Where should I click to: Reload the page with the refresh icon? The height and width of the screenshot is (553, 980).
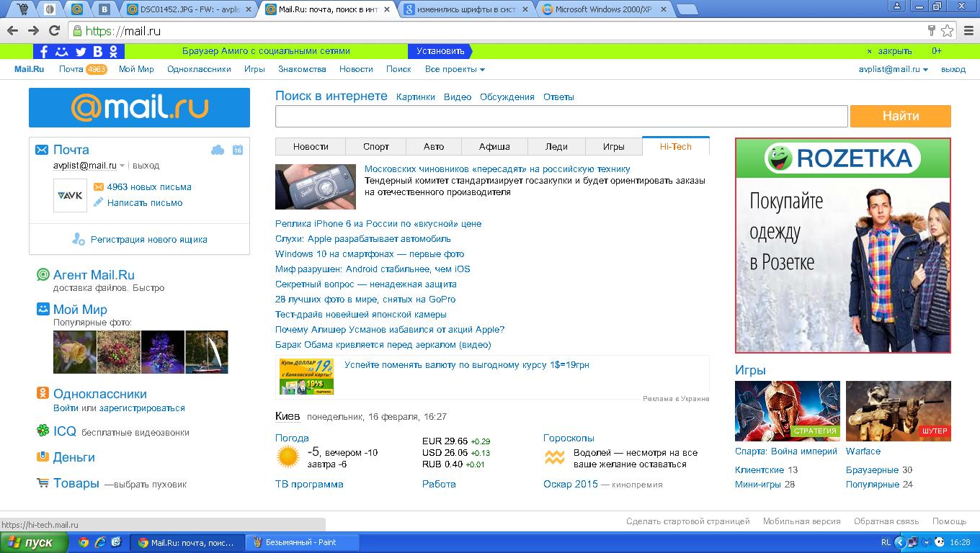pos(54,31)
